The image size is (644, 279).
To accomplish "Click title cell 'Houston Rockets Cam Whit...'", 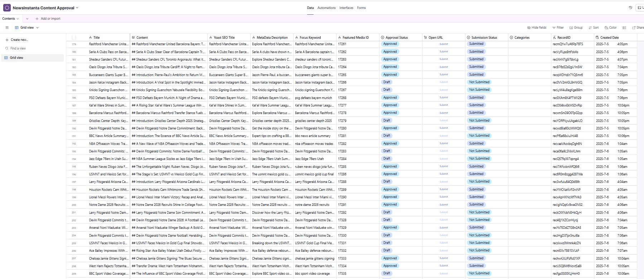I will [108, 189].
